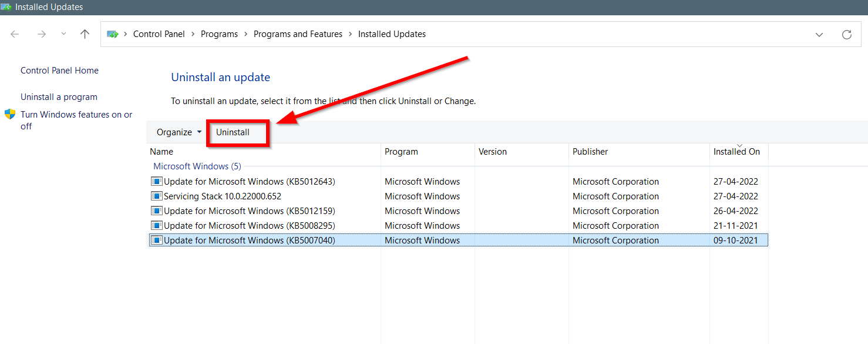The image size is (868, 344).
Task: Open the Organize dropdown menu
Action: click(179, 132)
